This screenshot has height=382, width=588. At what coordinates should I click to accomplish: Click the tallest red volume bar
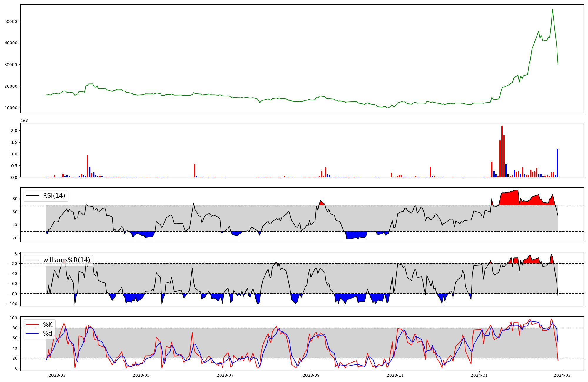pos(502,151)
